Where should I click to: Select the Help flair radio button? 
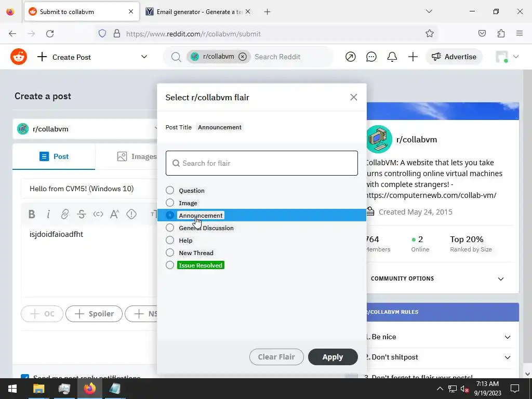[x=170, y=240]
